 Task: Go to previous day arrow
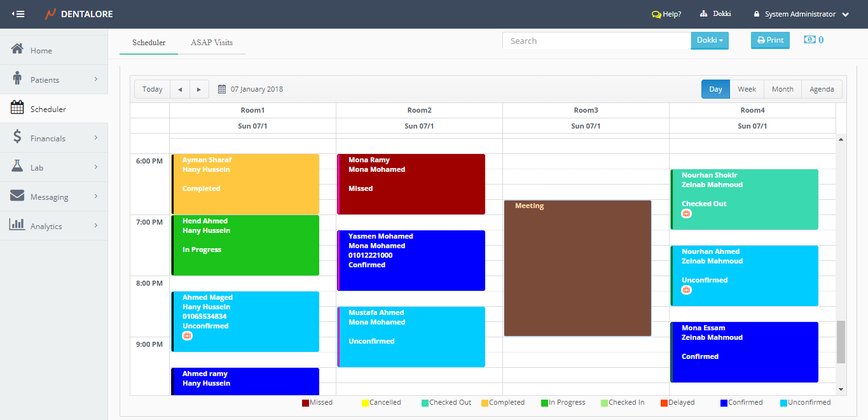[x=180, y=89]
